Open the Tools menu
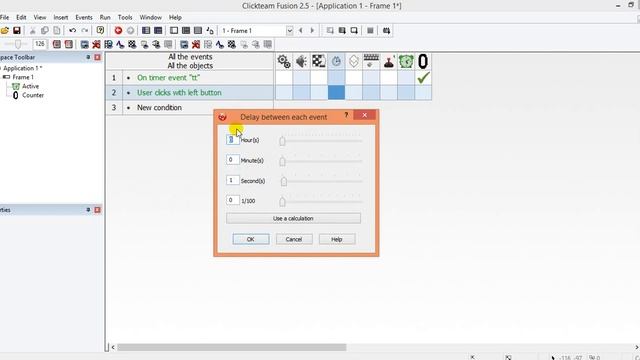The width and height of the screenshot is (640, 360). pyautogui.click(x=125, y=18)
